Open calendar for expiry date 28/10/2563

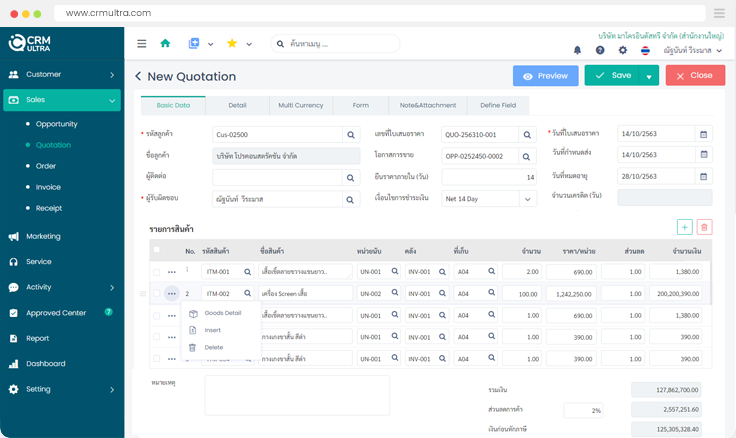pyautogui.click(x=704, y=177)
